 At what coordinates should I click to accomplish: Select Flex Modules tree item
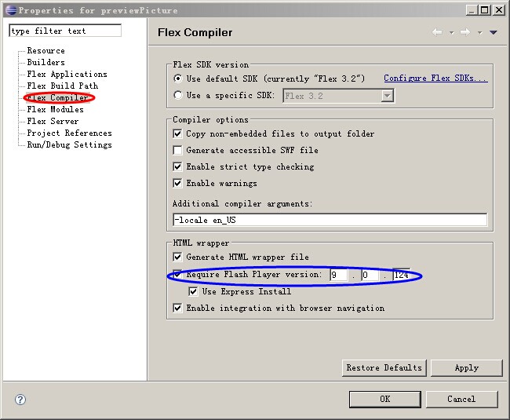point(55,109)
